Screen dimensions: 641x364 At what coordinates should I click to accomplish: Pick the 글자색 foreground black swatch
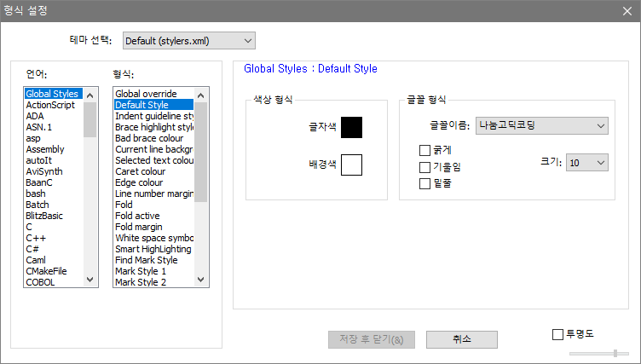point(351,127)
